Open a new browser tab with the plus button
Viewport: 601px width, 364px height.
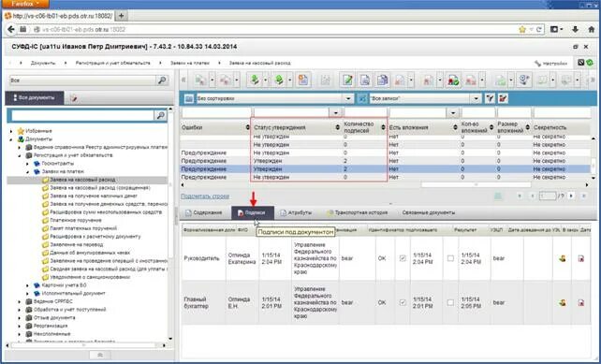[121, 16]
